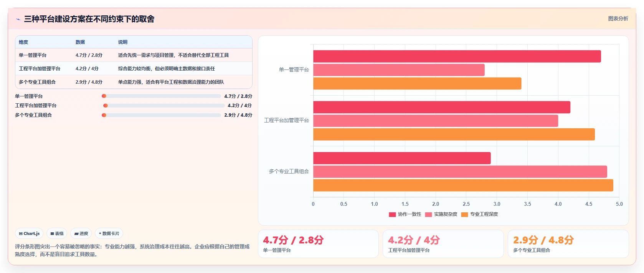Click the x-axis tick label 2.5
644x273 pixels.
pos(466,204)
